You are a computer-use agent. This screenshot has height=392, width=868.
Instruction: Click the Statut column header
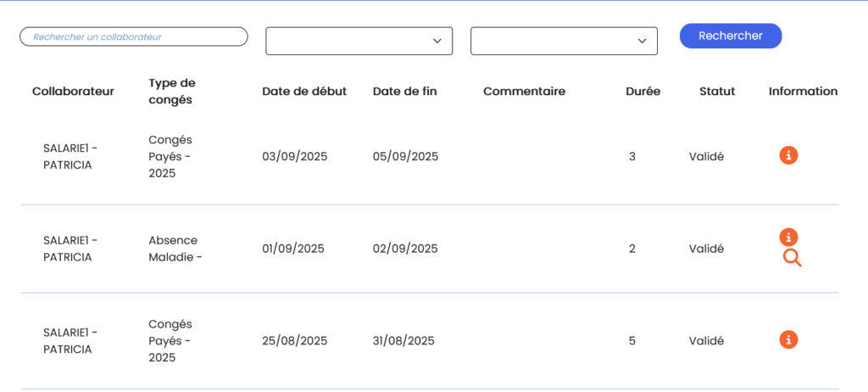tap(717, 92)
